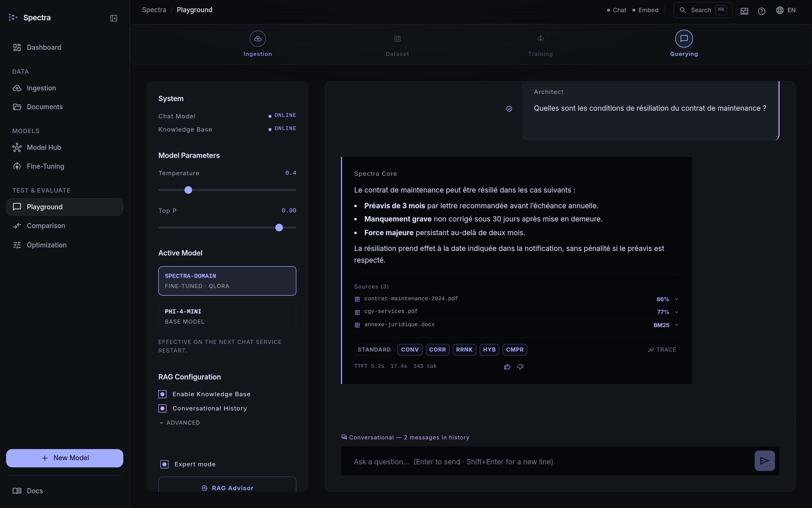The height and width of the screenshot is (508, 812).
Task: Send the message with arrow button
Action: (765, 461)
